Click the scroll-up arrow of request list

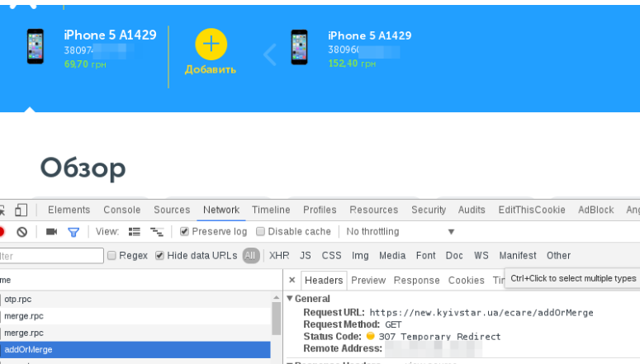pyautogui.click(x=277, y=297)
